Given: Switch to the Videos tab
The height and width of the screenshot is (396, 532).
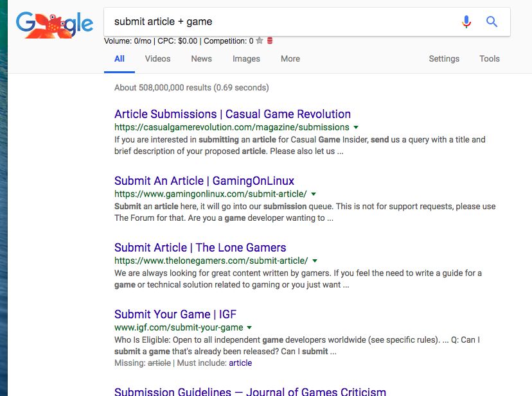Looking at the screenshot, I should 158,59.
